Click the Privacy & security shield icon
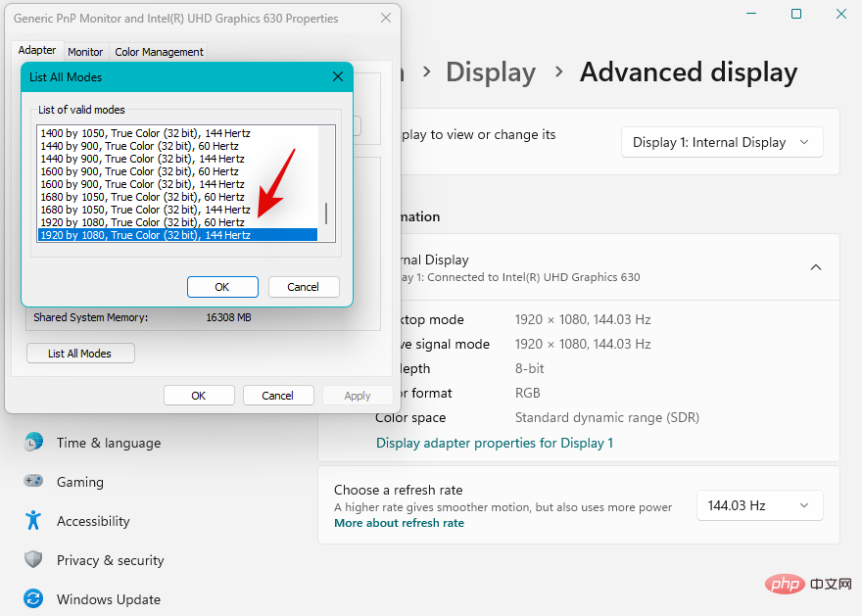The width and height of the screenshot is (862, 616). coord(33,560)
